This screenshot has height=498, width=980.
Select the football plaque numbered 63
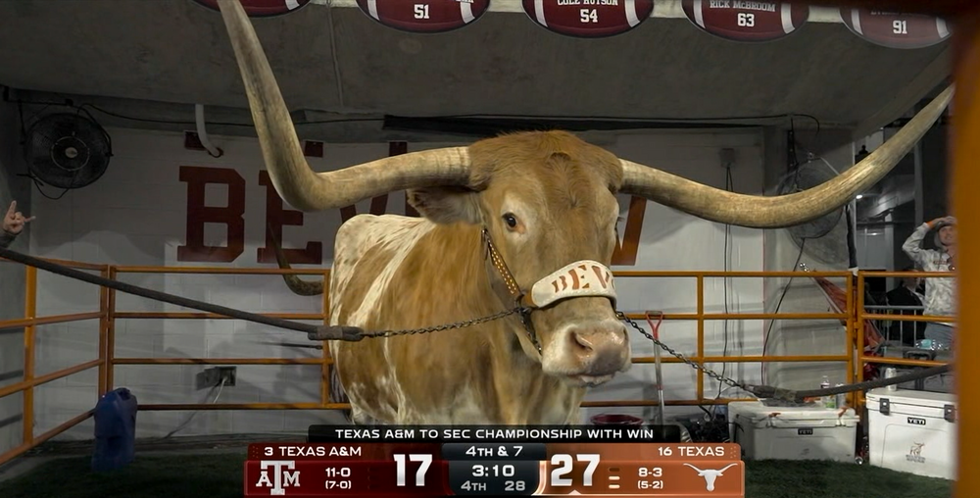pos(745,16)
